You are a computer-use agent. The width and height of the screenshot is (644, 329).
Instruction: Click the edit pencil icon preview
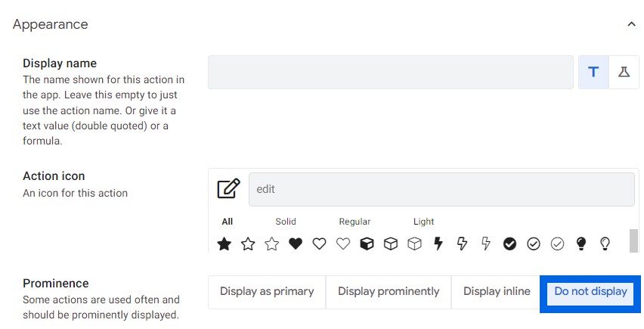228,189
